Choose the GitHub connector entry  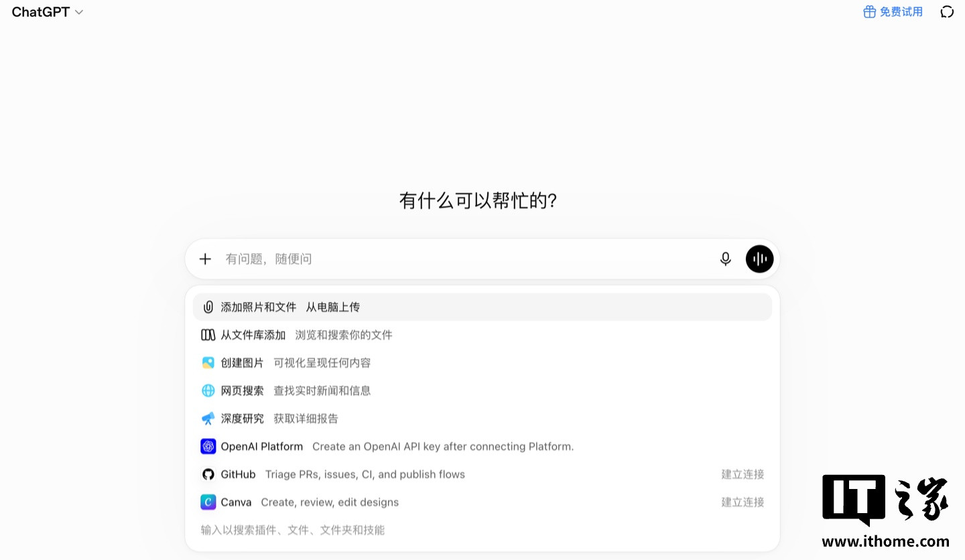click(482, 474)
